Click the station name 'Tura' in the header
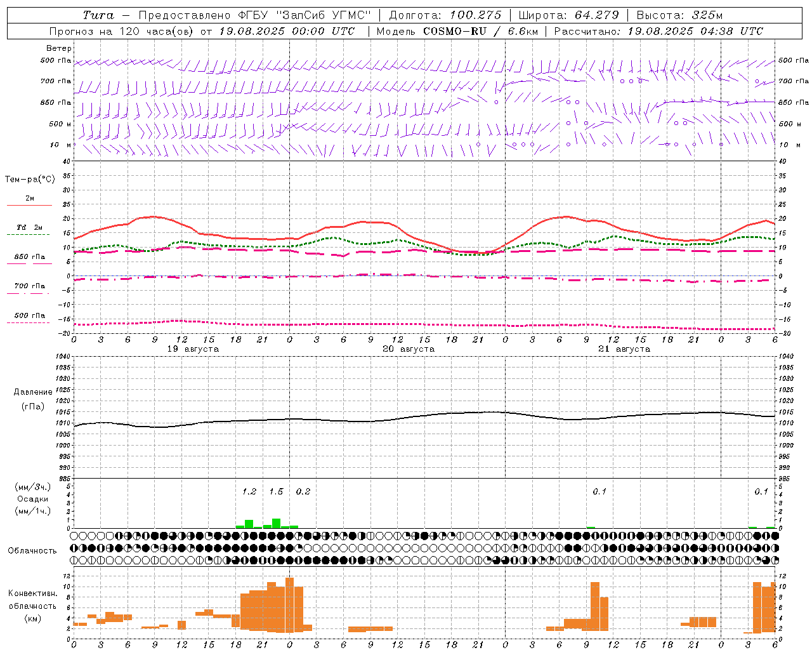This screenshot has width=812, height=650. coord(98,15)
